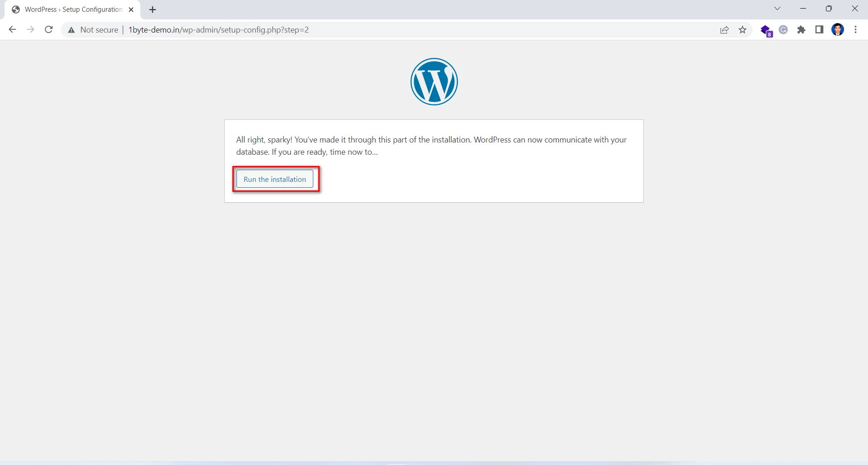
Task: Click the Not secure label text
Action: pyautogui.click(x=99, y=30)
